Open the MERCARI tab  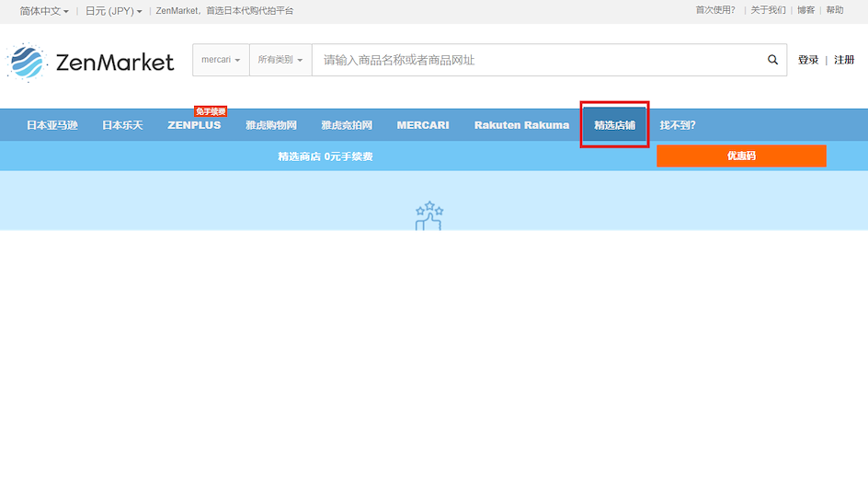point(423,125)
